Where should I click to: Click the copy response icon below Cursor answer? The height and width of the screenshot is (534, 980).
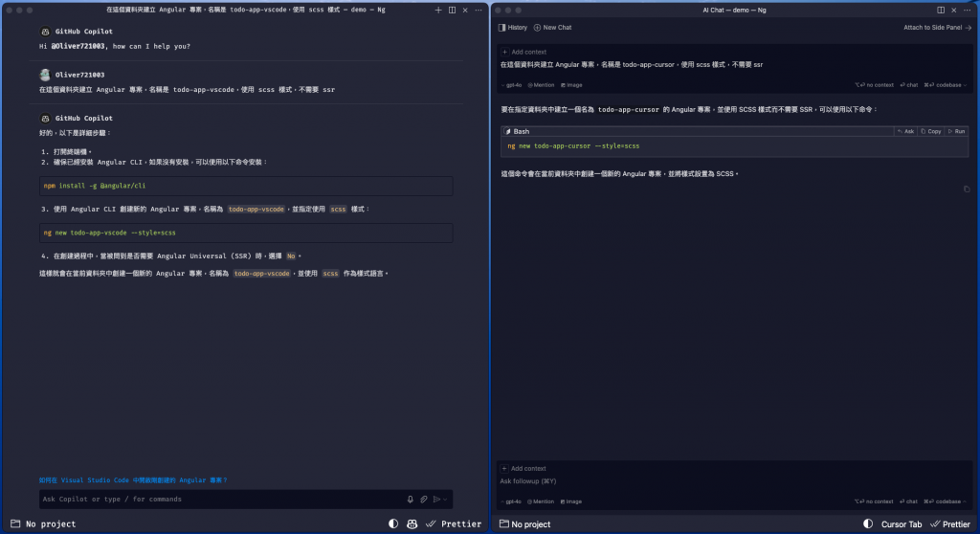(967, 189)
